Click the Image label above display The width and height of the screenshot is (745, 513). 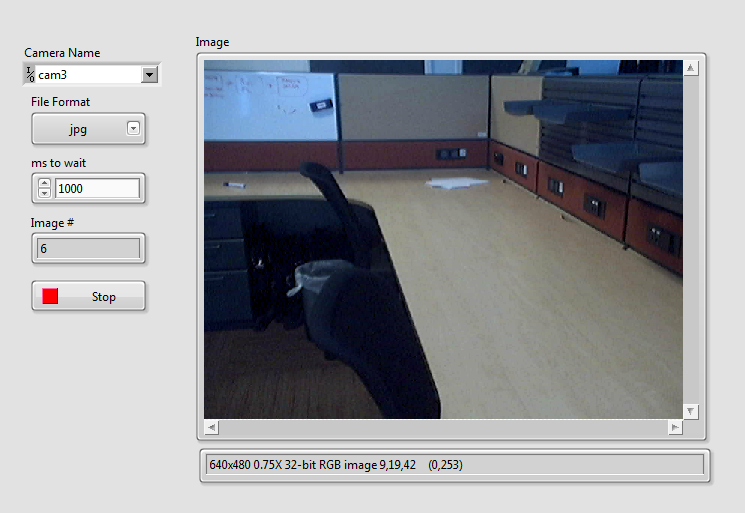coord(212,42)
